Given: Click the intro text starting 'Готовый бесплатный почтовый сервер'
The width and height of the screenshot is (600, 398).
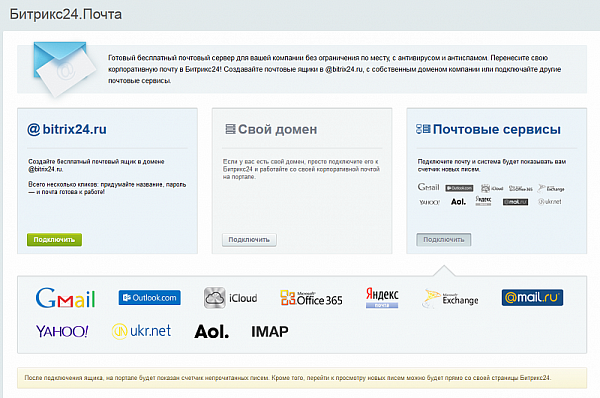Looking at the screenshot, I should click(334, 69).
